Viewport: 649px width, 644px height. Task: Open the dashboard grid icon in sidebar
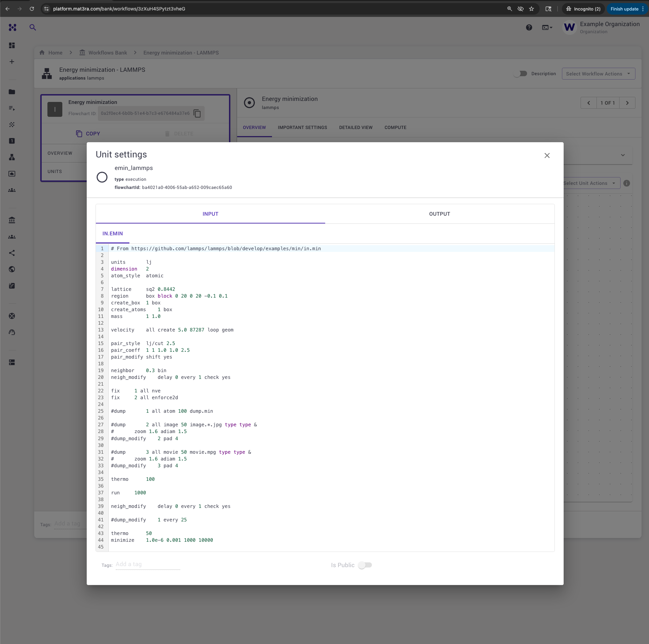12,45
